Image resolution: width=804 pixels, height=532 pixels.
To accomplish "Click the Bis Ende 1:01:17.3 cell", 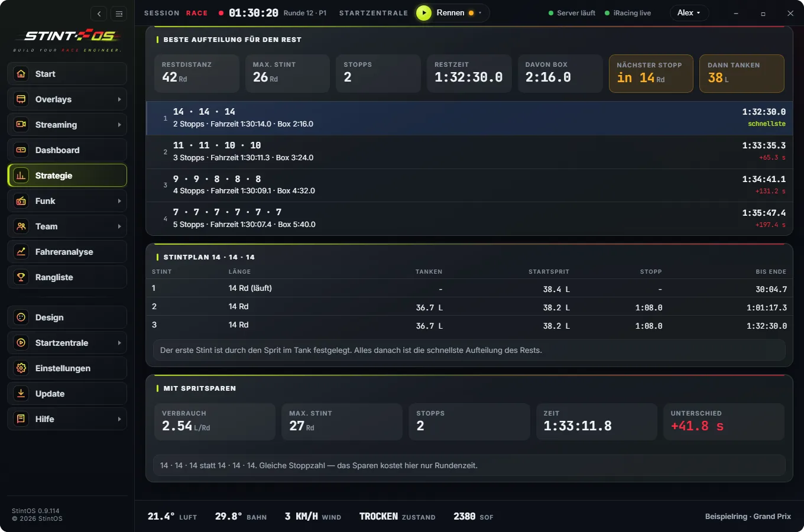I will (767, 308).
